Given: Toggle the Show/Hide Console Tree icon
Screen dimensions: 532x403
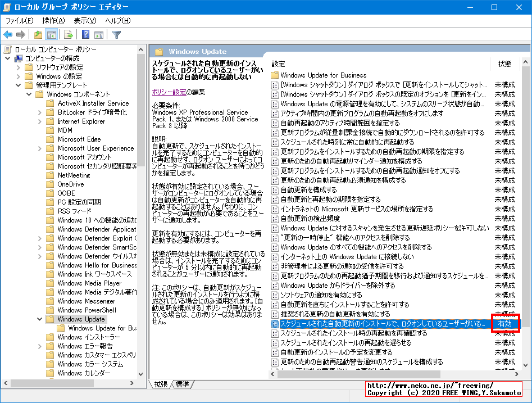Looking at the screenshot, I should click(x=52, y=34).
